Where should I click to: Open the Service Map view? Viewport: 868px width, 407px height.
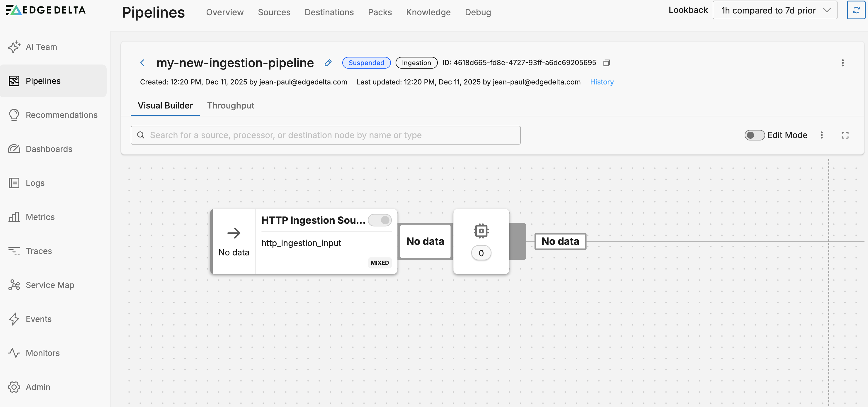click(x=50, y=285)
